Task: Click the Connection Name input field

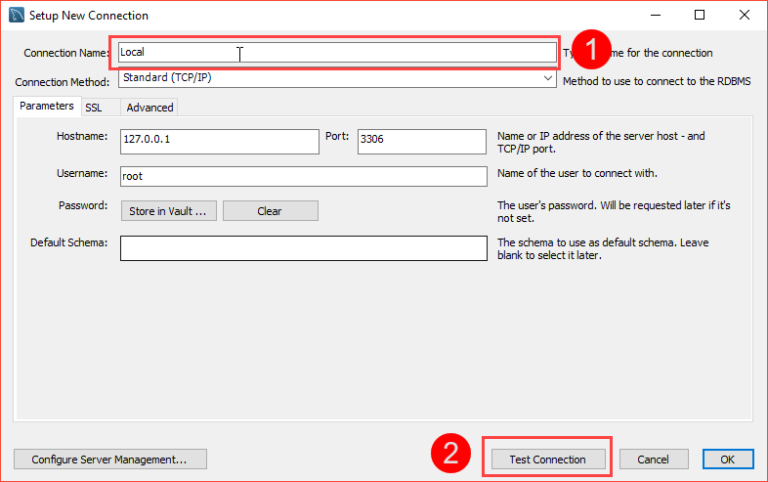Action: (x=337, y=52)
